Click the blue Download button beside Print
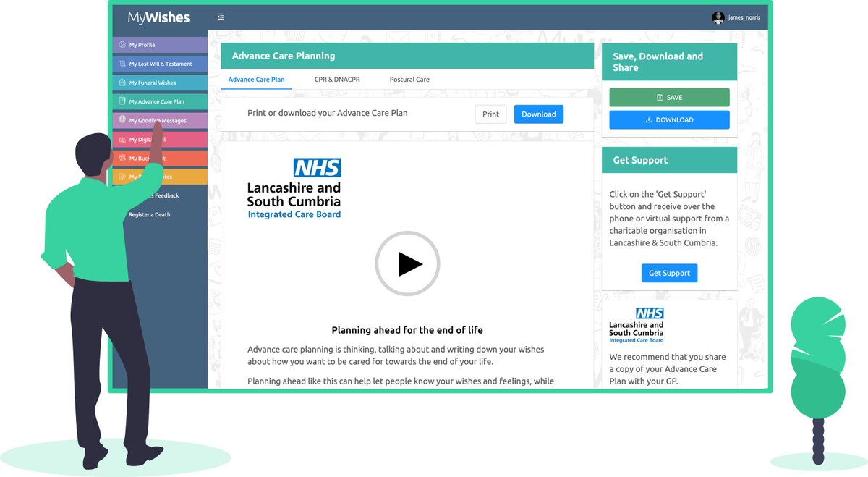 pos(539,114)
